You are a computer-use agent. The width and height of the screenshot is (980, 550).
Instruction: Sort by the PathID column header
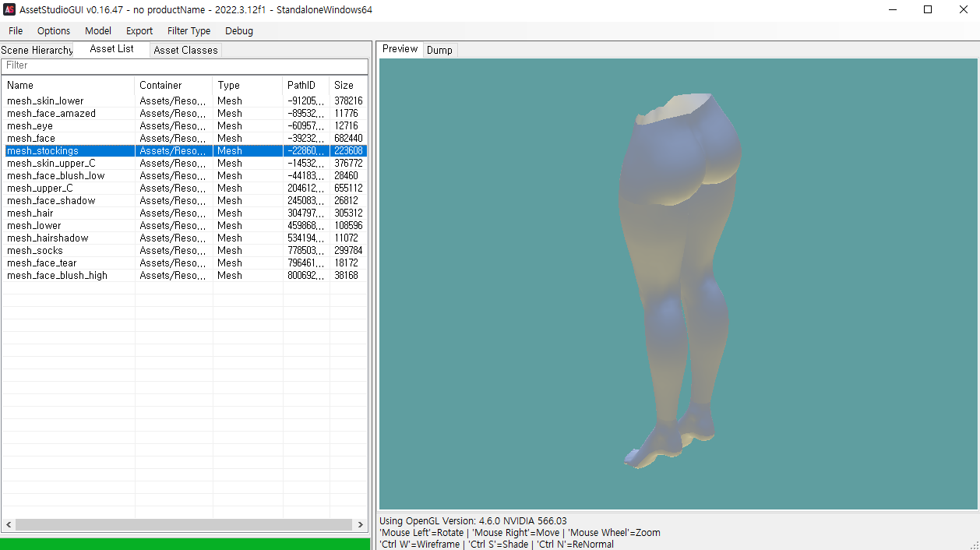[306, 85]
